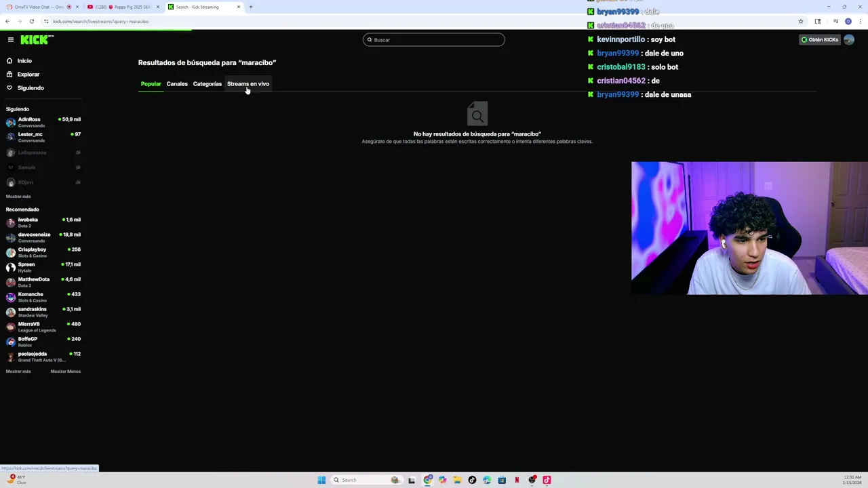The height and width of the screenshot is (488, 868).
Task: Collapse list with Mostrar Menos
Action: tap(65, 371)
